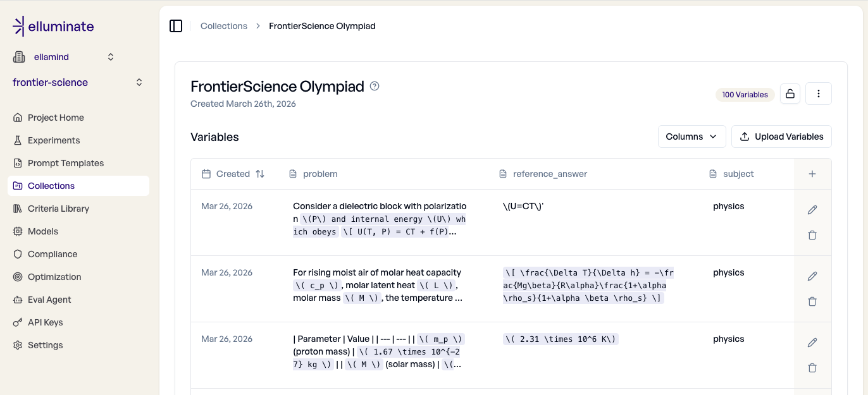The image size is (868, 395).
Task: Click the 100 Variables badge
Action: point(745,94)
